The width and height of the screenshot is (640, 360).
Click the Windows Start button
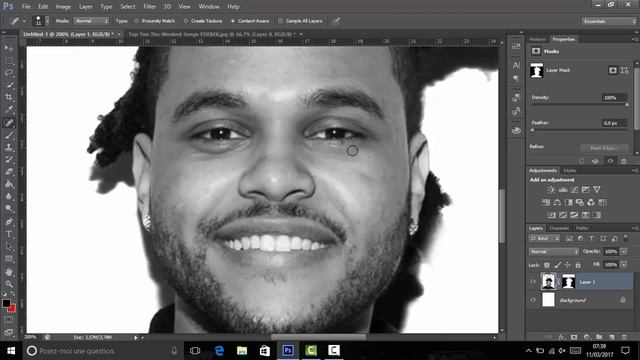tap(11, 351)
